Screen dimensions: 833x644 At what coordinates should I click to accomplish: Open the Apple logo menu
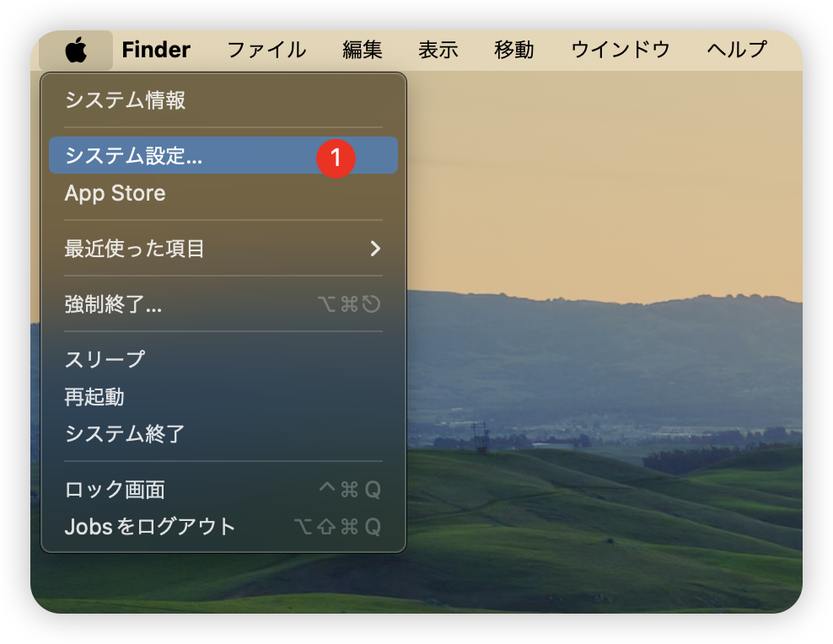[76, 51]
